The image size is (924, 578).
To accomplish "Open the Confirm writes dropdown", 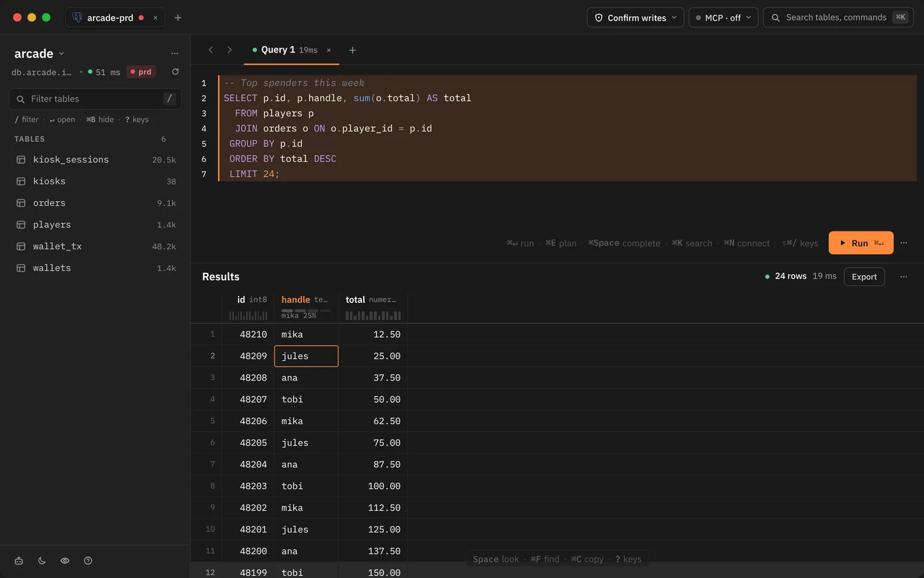I will point(635,17).
